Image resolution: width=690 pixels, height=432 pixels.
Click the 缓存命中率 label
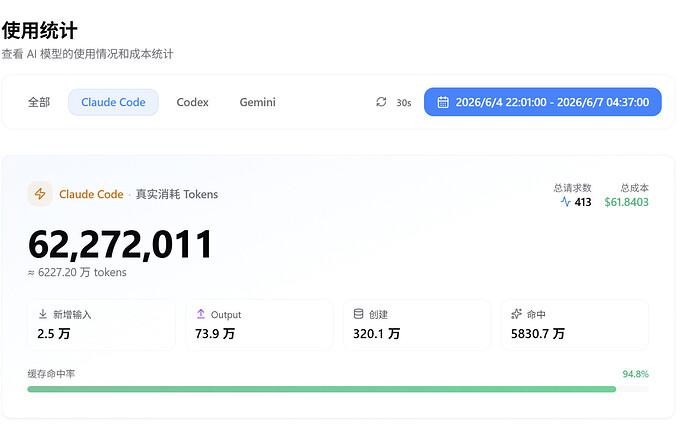point(51,374)
